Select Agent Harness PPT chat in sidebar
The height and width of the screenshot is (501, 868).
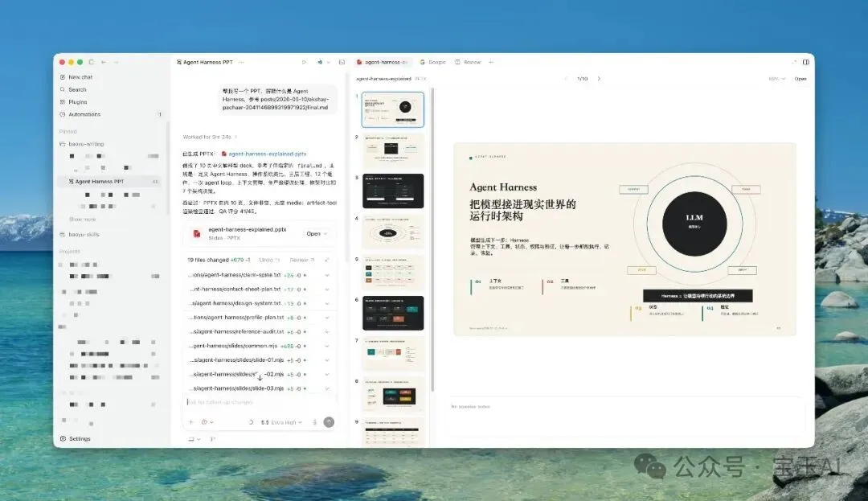point(109,182)
